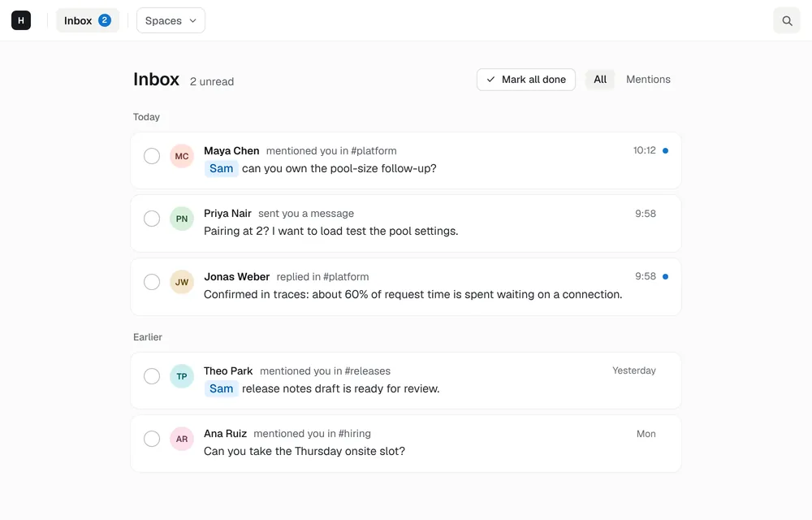Screen dimensions: 812x520
Task: Open Maya Chen's pool-size follow-up message
Action: [x=339, y=168]
